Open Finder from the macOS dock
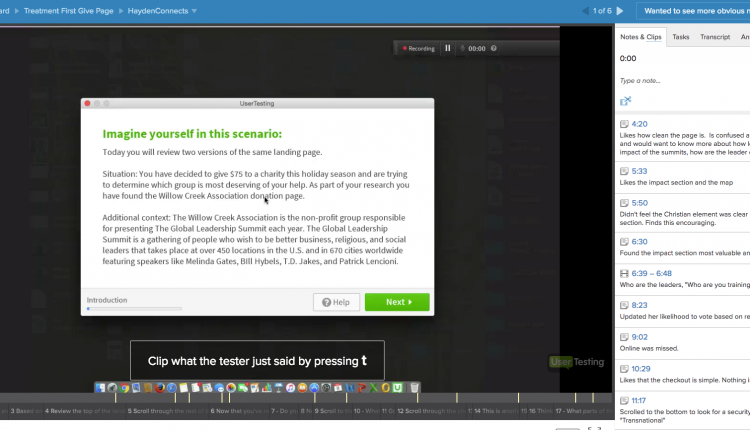The image size is (750, 430). [101, 387]
